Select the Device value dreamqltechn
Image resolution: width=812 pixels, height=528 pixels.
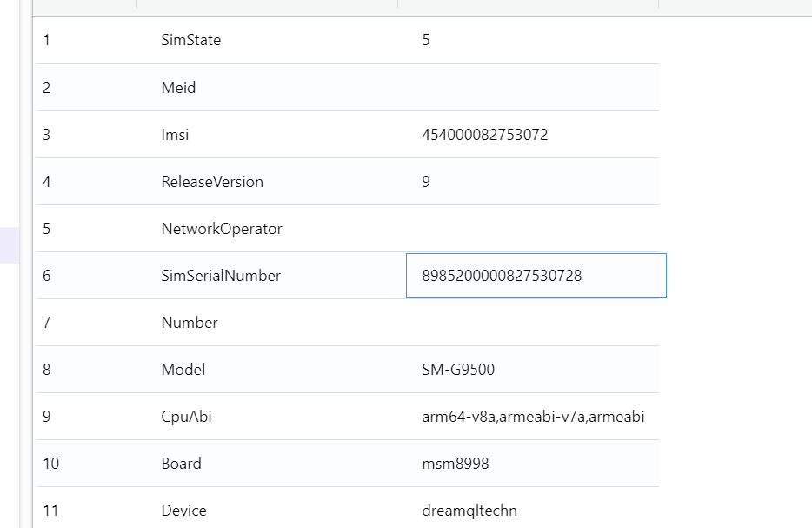point(469,511)
